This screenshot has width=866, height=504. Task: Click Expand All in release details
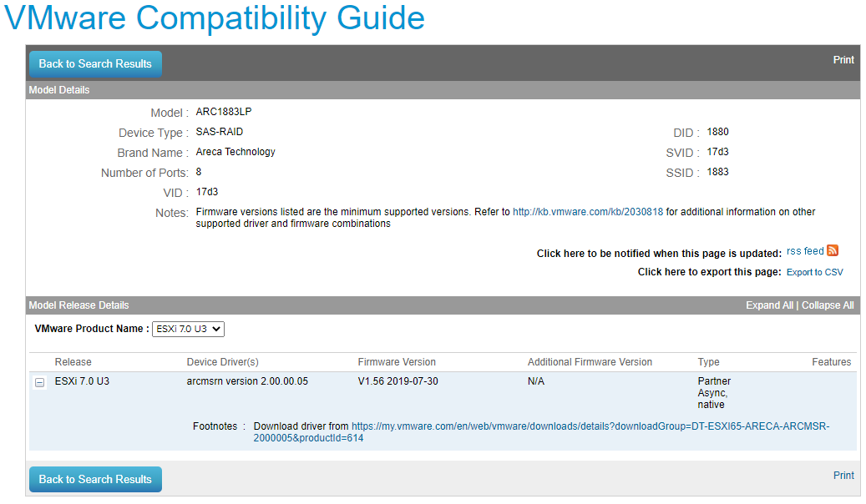point(769,305)
